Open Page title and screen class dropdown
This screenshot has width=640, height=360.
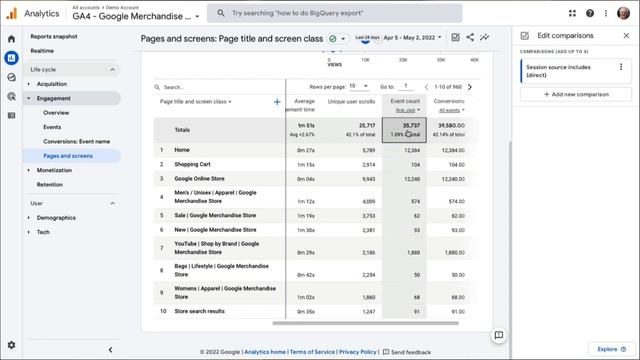[x=196, y=102]
